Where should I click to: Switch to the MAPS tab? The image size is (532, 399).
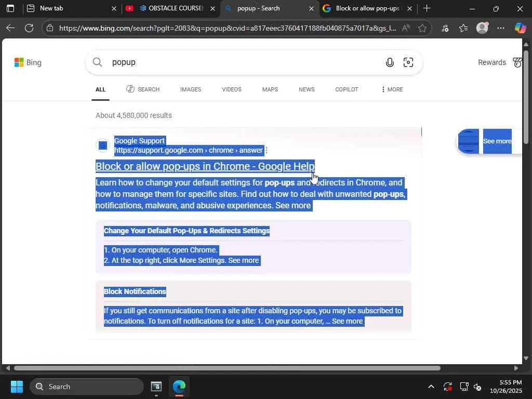[270, 89]
